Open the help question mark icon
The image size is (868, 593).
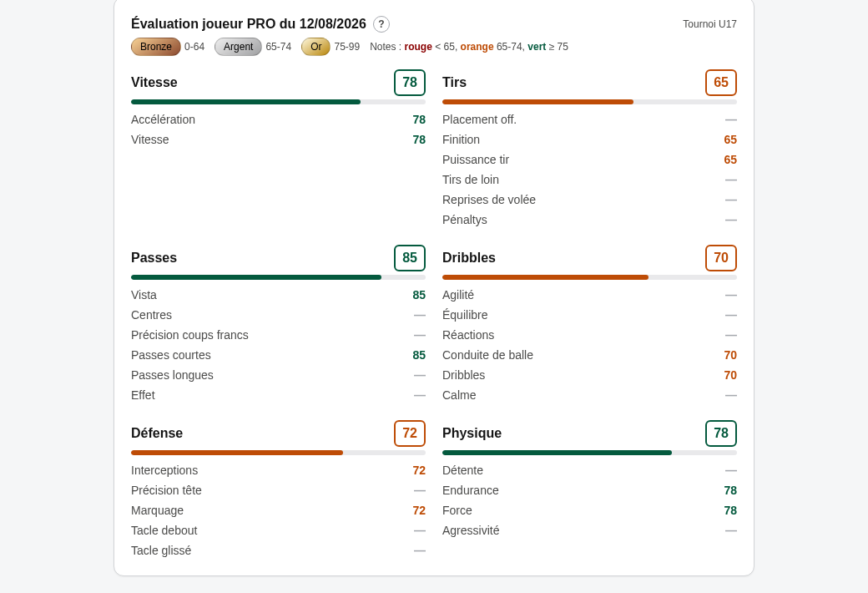(x=381, y=24)
